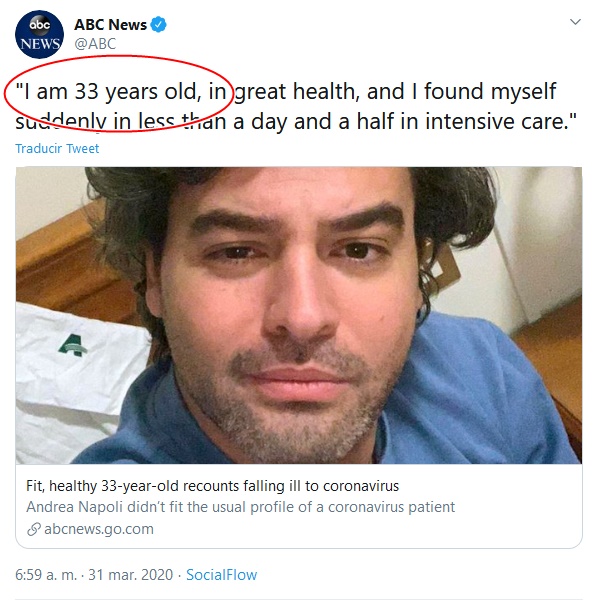
Task: Click the pillow logo in the photo
Action: pos(73,346)
